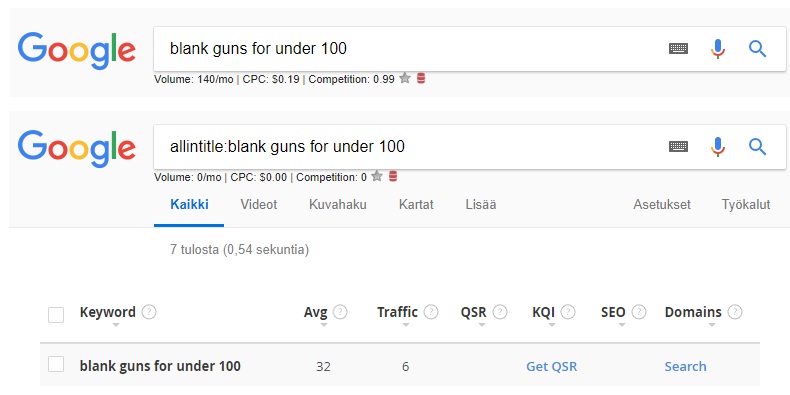The width and height of the screenshot is (790, 395).
Task: Check the box for 'blank guns for under 100'
Action: pos(56,364)
